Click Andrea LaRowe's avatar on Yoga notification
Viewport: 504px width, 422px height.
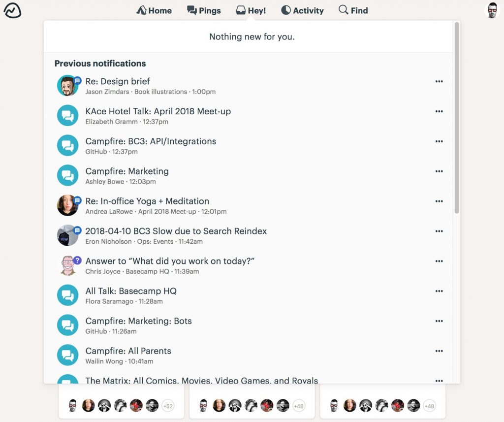[x=67, y=205]
